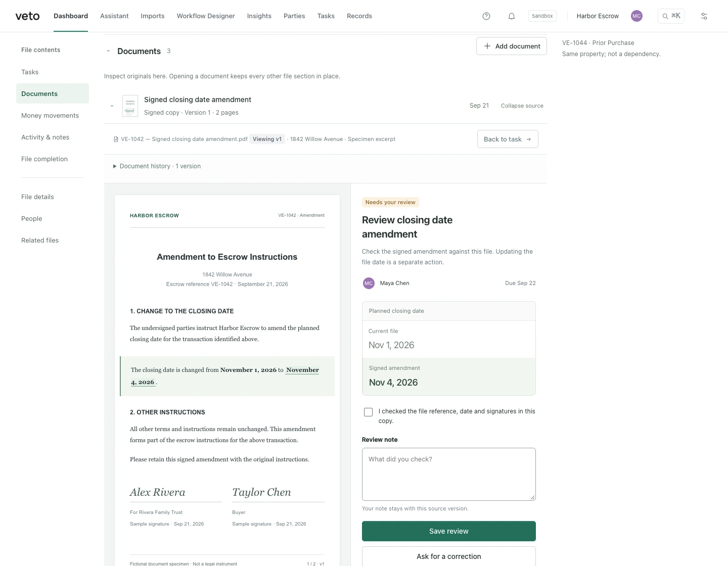Open the search ⌘K box
728x566 pixels.
point(671,16)
